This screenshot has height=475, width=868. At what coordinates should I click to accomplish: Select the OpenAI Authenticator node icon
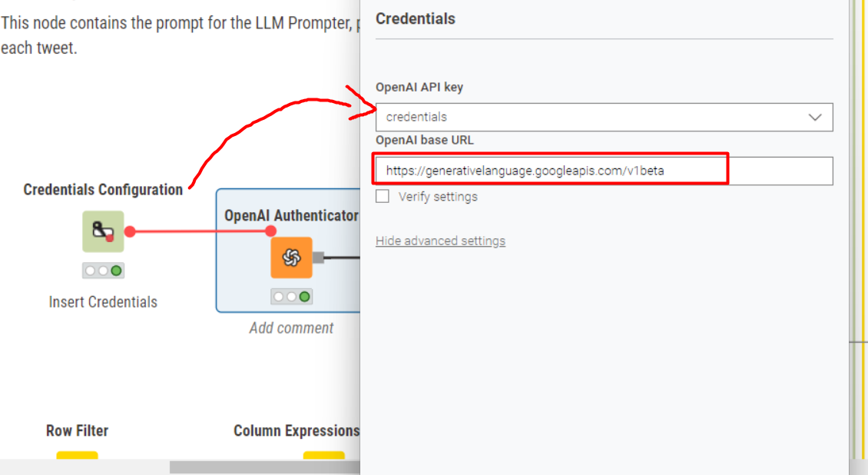[291, 257]
